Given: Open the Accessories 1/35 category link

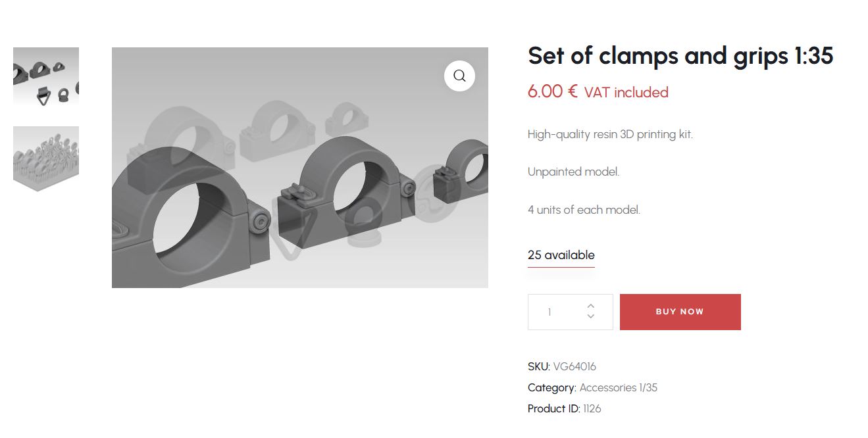Looking at the screenshot, I should [618, 387].
